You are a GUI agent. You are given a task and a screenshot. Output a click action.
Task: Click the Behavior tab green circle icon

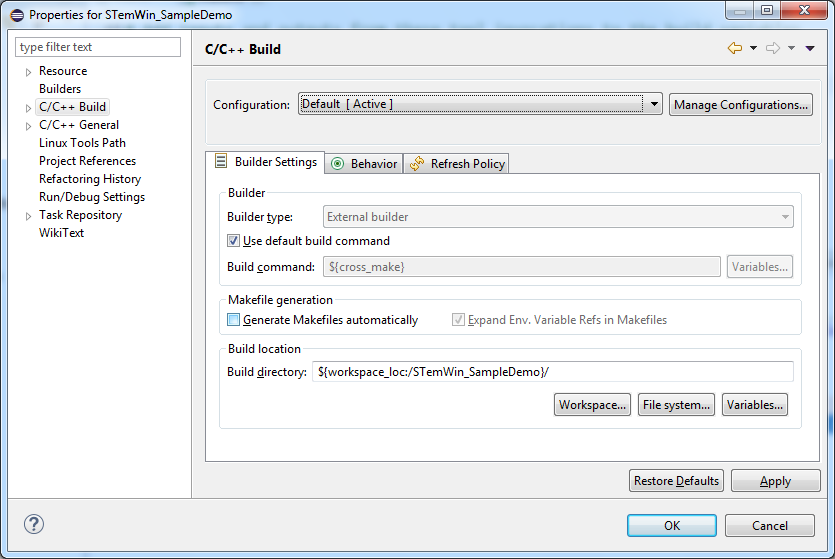[x=337, y=163]
